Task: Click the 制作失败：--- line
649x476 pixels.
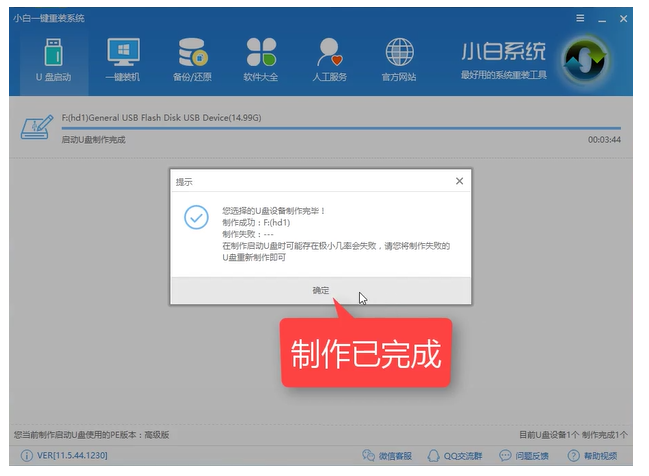Action: 248,234
